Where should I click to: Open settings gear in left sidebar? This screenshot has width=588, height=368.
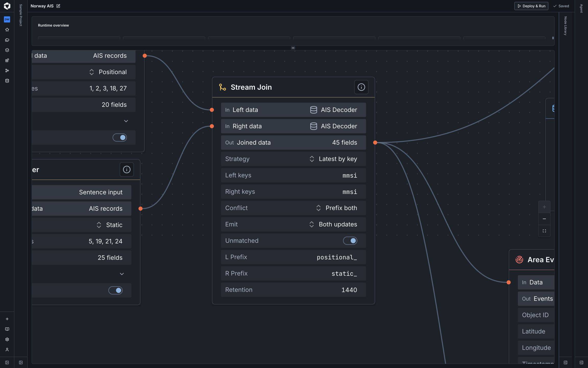pos(7,339)
